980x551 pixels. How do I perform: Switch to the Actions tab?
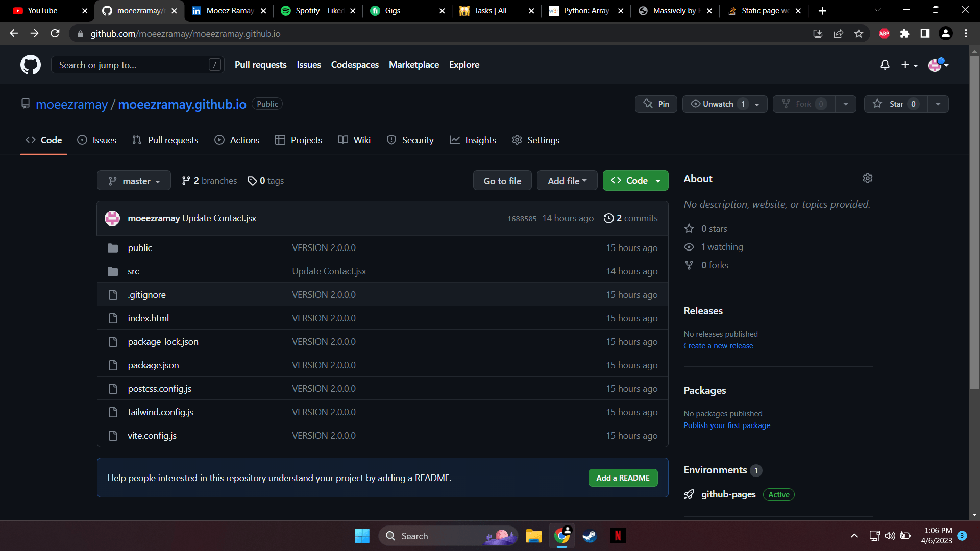pyautogui.click(x=237, y=140)
